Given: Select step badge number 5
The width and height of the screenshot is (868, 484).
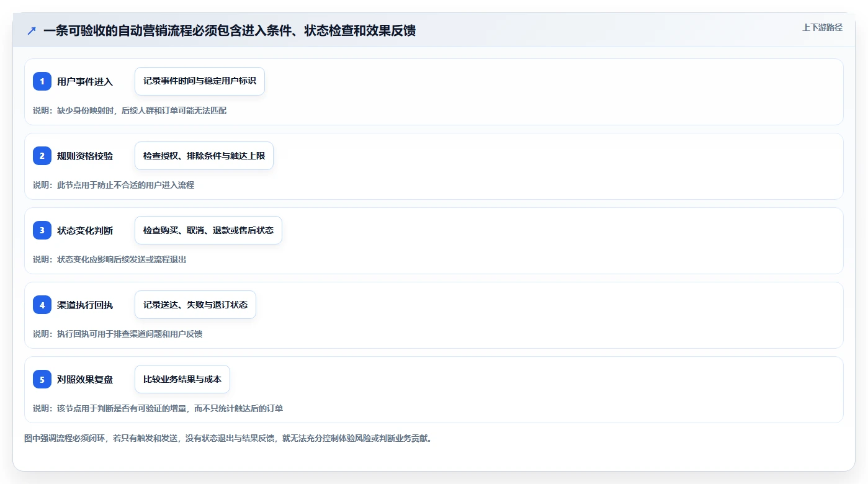Looking at the screenshot, I should pos(42,379).
